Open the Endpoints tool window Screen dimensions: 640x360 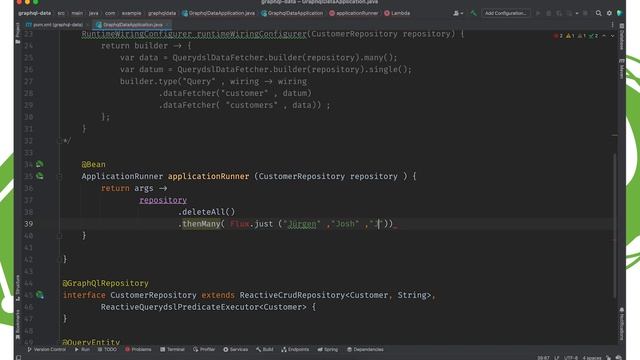[x=295, y=349]
